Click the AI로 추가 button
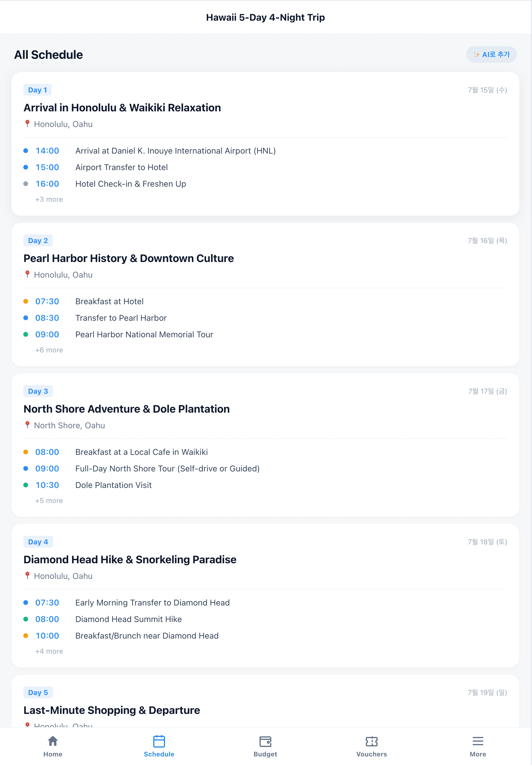Viewport: 532px width, 765px height. pyautogui.click(x=491, y=54)
